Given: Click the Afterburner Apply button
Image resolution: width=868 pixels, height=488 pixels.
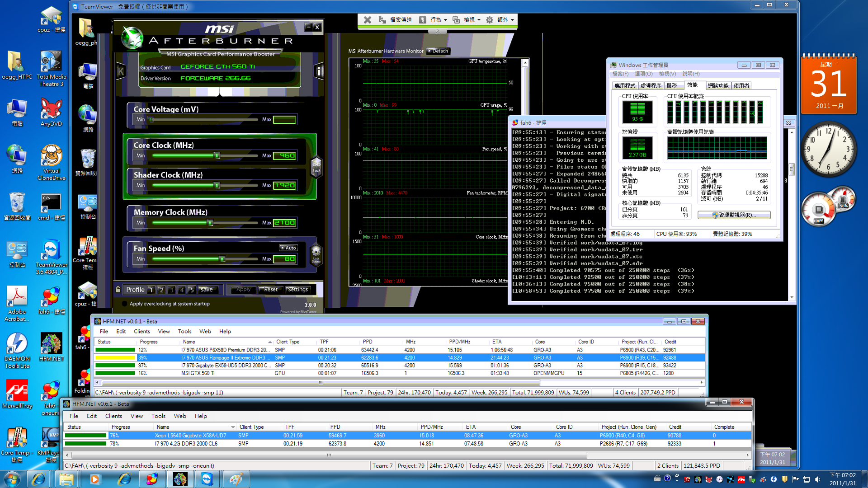Looking at the screenshot, I should click(244, 290).
